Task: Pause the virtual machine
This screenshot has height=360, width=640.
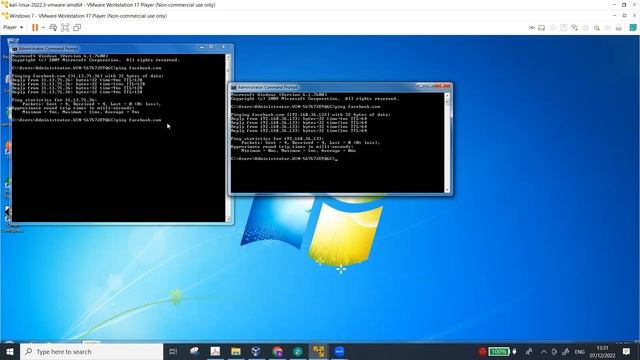Action: pyautogui.click(x=35, y=27)
